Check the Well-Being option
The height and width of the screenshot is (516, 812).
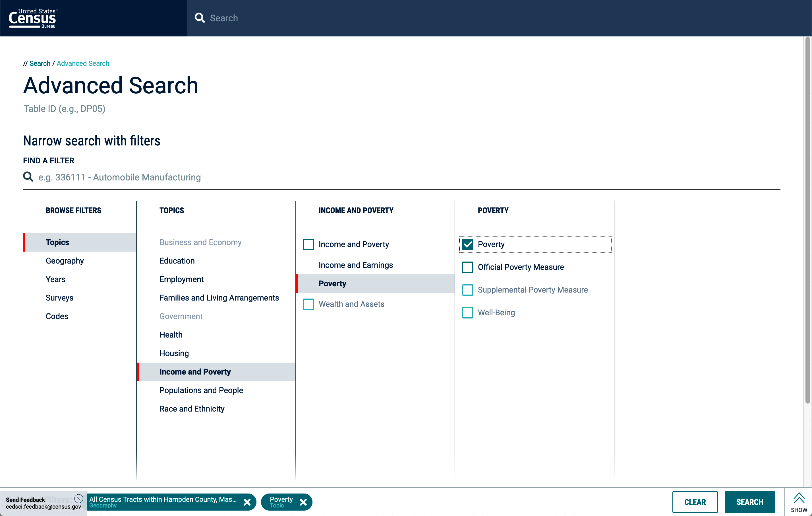(468, 313)
